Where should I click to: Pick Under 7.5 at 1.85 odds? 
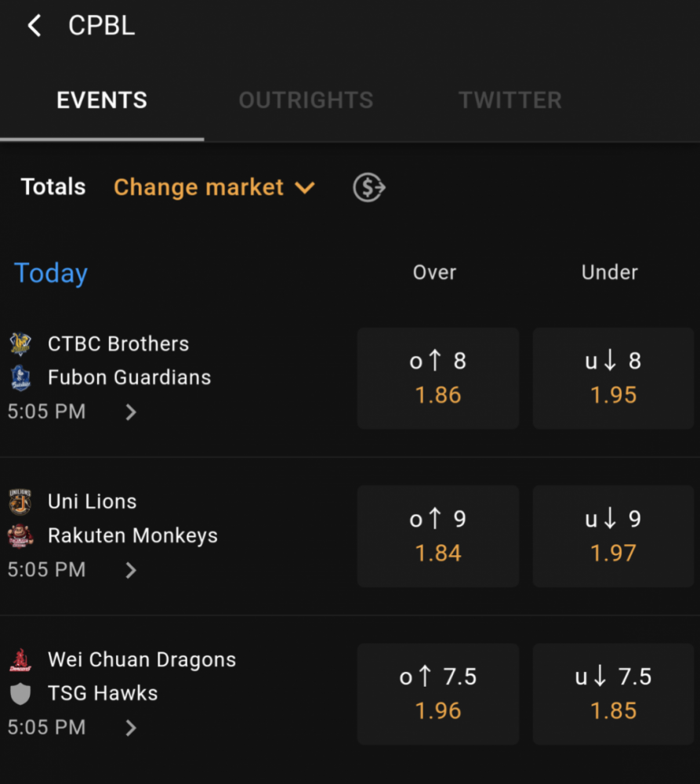613,694
